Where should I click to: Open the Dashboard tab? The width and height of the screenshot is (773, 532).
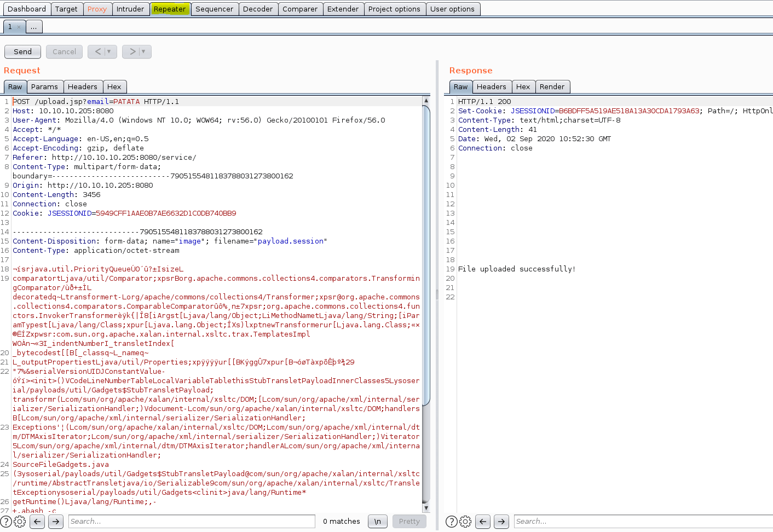(27, 9)
